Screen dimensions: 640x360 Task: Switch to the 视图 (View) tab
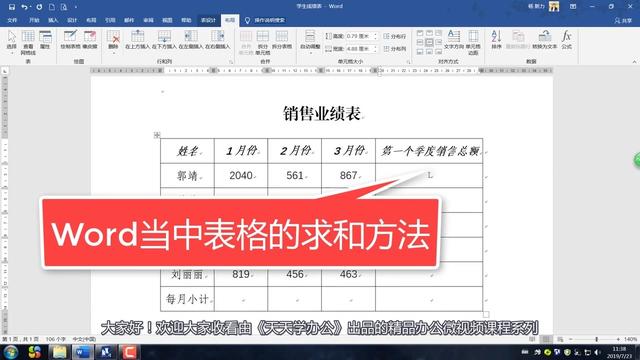click(167, 20)
